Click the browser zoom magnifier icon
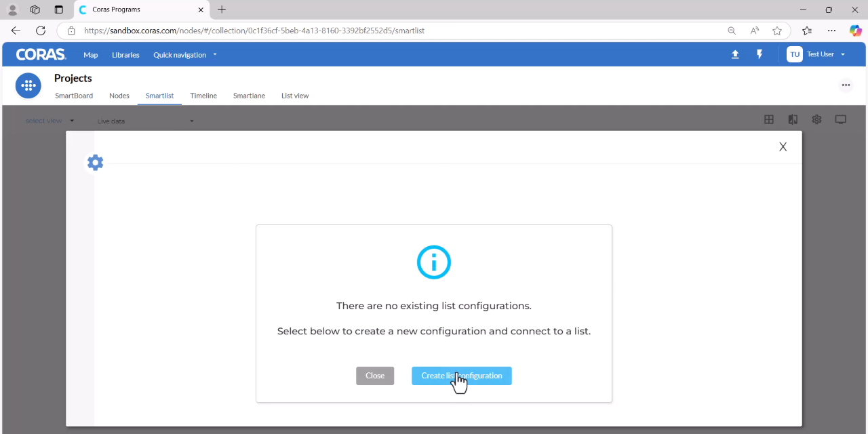The height and width of the screenshot is (434, 868). pyautogui.click(x=732, y=31)
